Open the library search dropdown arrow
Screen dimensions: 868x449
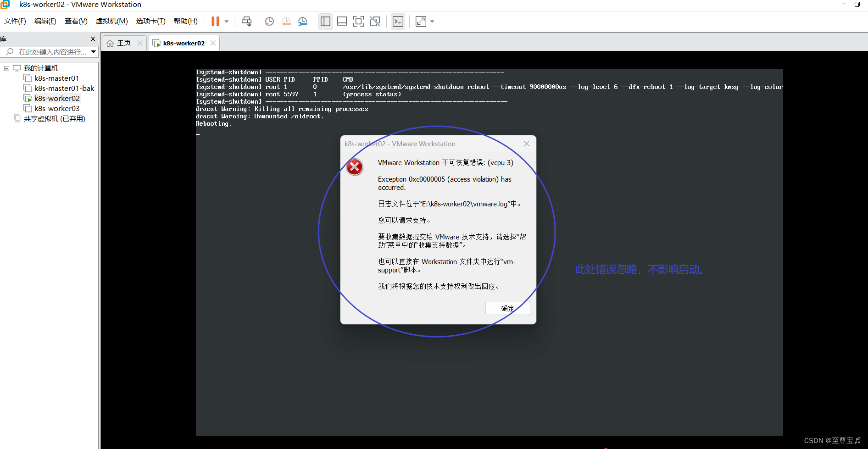94,52
